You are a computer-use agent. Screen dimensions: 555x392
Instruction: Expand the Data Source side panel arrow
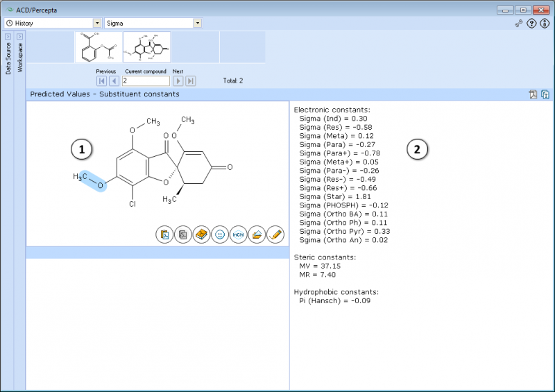pos(8,37)
